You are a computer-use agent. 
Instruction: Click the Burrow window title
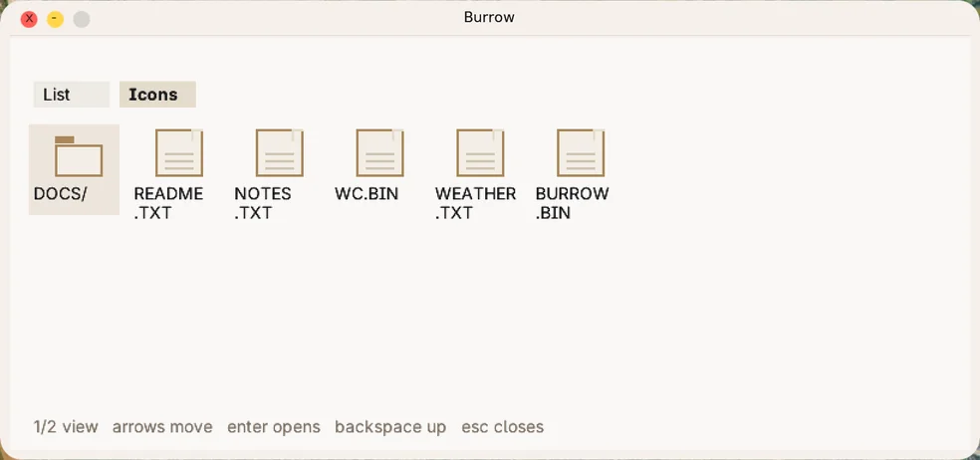489,17
